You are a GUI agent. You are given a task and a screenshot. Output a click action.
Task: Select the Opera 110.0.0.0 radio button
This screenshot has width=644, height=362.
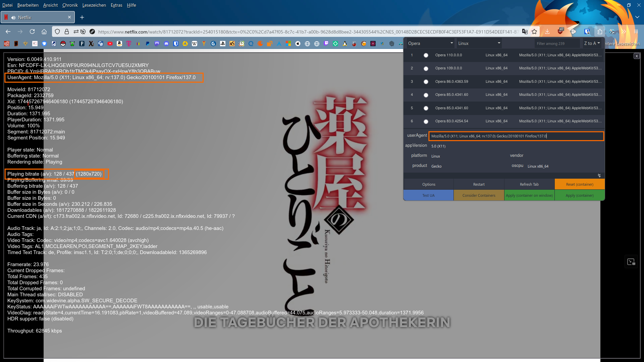426,55
